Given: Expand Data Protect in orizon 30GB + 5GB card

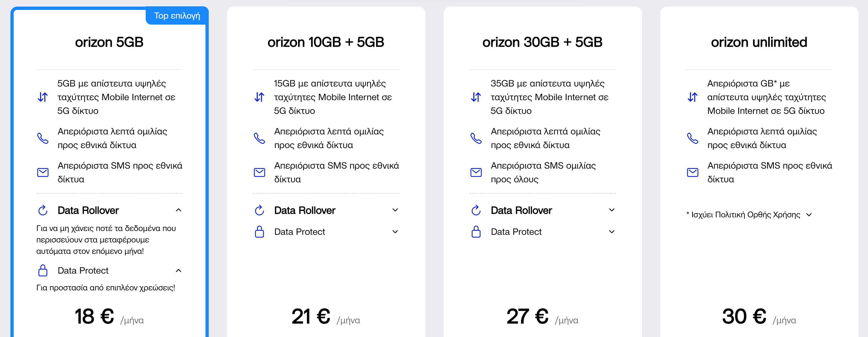Looking at the screenshot, I should coord(612,232).
